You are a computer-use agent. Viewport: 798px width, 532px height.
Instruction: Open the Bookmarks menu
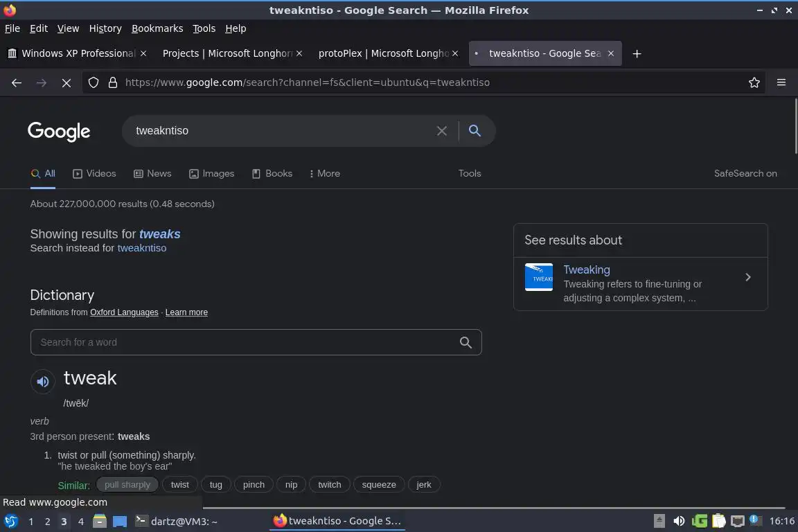tap(157, 28)
